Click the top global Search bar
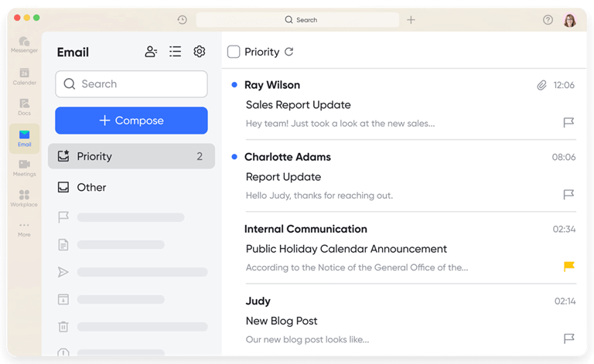The height and width of the screenshot is (364, 594). pos(297,19)
